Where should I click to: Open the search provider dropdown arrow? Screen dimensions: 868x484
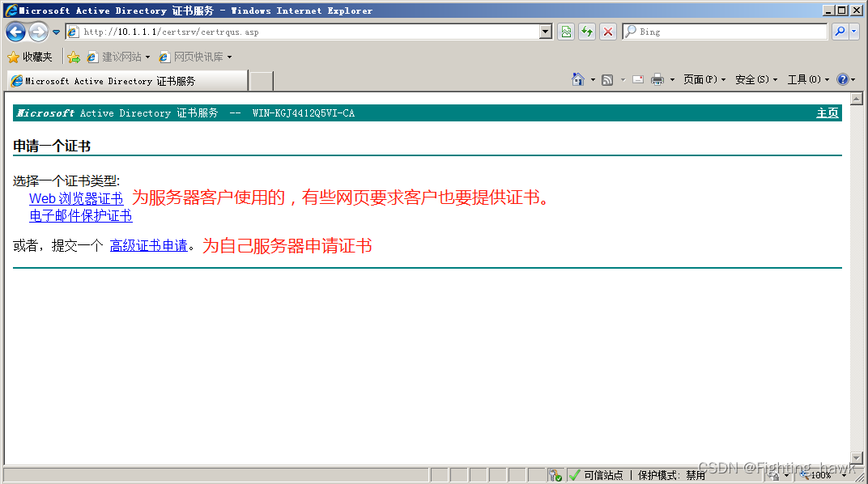[x=854, y=32]
